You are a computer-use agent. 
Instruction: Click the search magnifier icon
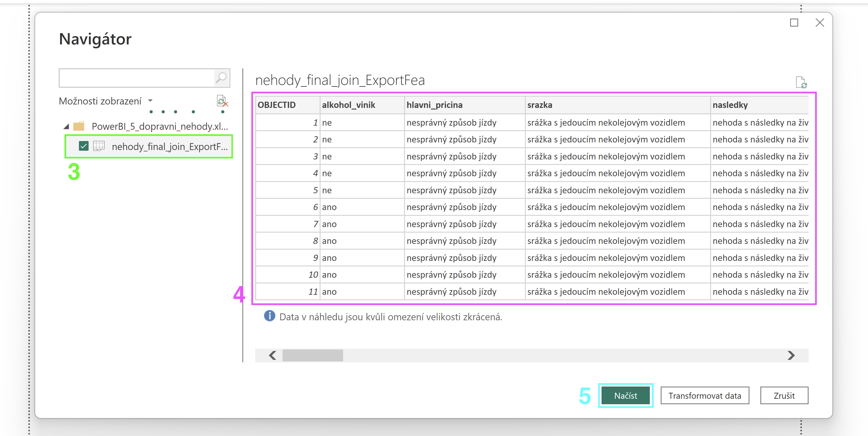pyautogui.click(x=221, y=78)
